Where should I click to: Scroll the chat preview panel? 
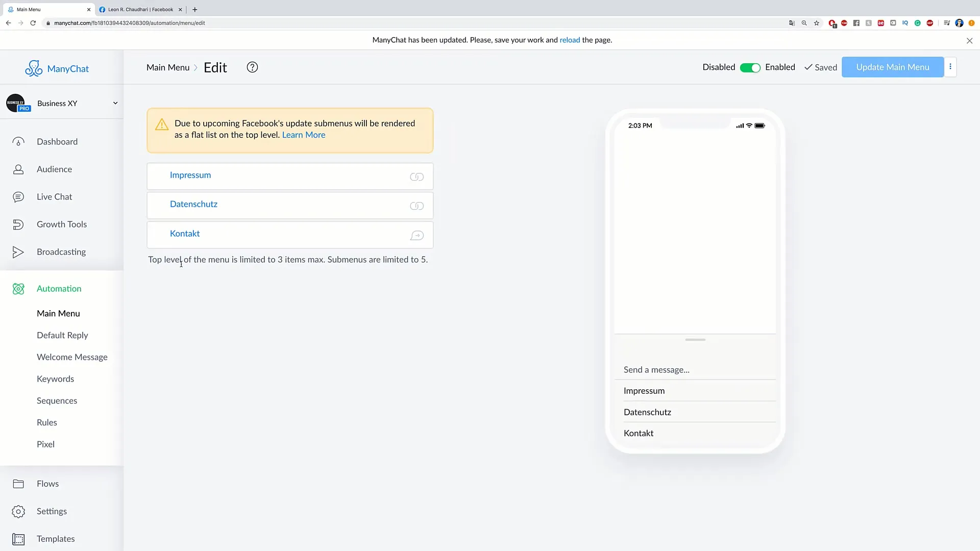coord(695,340)
